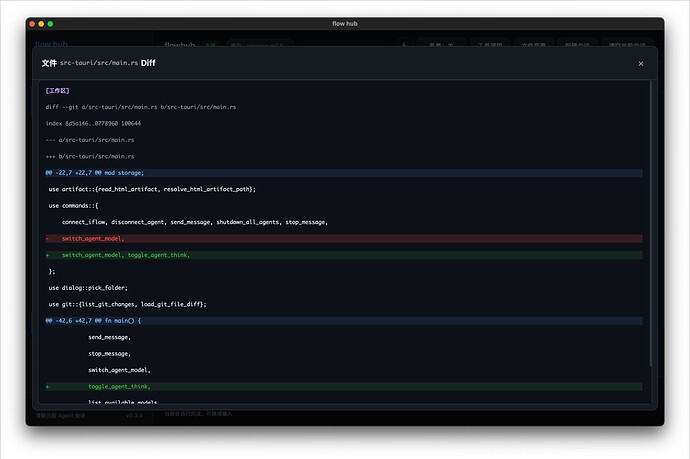Select the hunk header for mod storage
This screenshot has height=459, width=690.
click(x=101, y=172)
